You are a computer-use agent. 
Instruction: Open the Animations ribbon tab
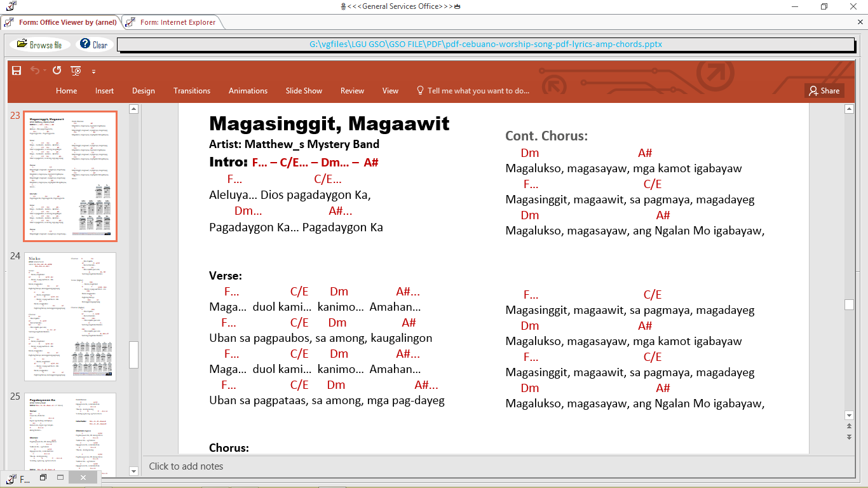click(x=248, y=91)
